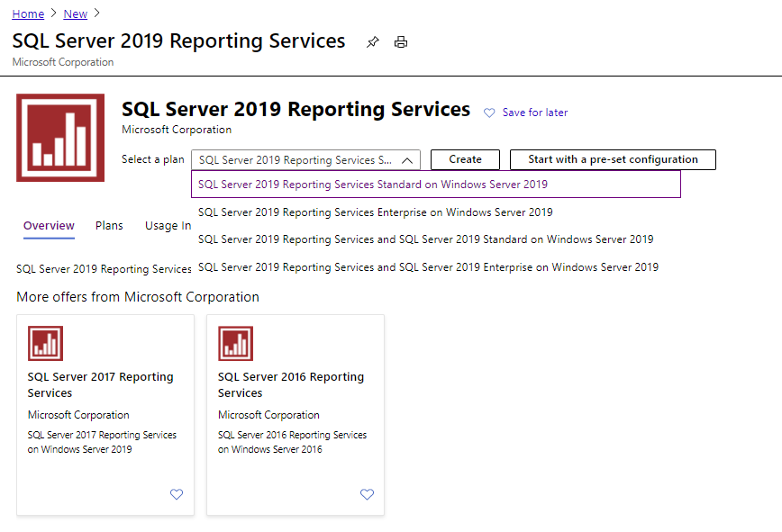Switch to the Overview tab
This screenshot has height=532, width=782.
pyautogui.click(x=49, y=226)
